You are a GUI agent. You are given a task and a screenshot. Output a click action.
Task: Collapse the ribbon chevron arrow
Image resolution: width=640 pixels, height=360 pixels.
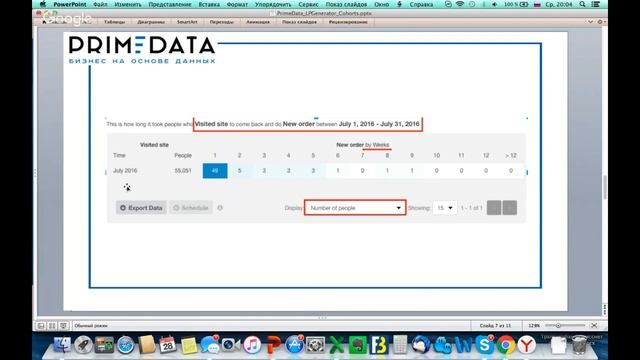tap(590, 22)
